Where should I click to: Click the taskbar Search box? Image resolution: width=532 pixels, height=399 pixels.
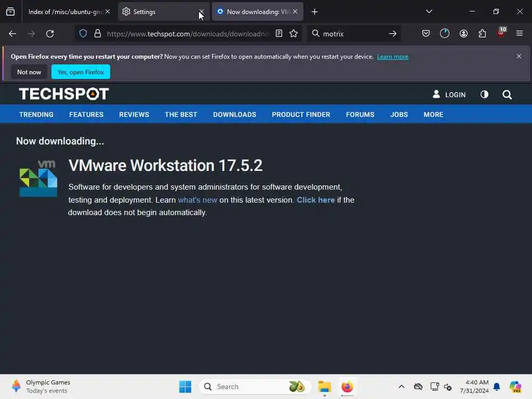tap(255, 387)
